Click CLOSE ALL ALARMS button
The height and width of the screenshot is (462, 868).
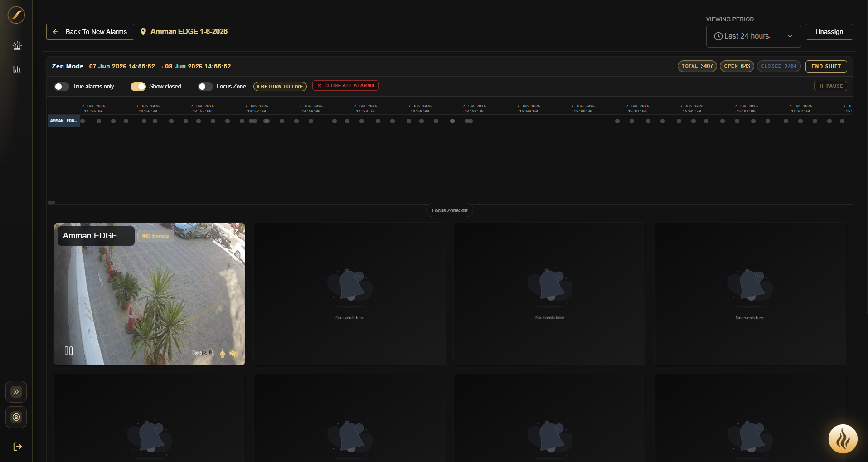345,86
